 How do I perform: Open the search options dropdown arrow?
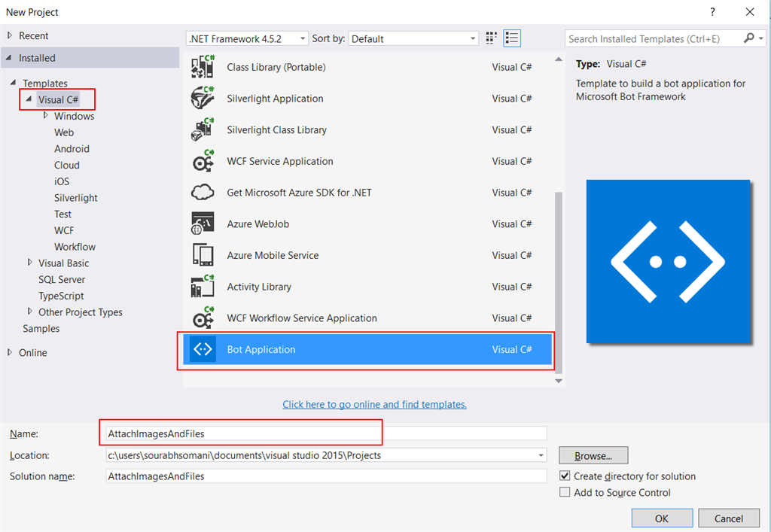click(761, 38)
